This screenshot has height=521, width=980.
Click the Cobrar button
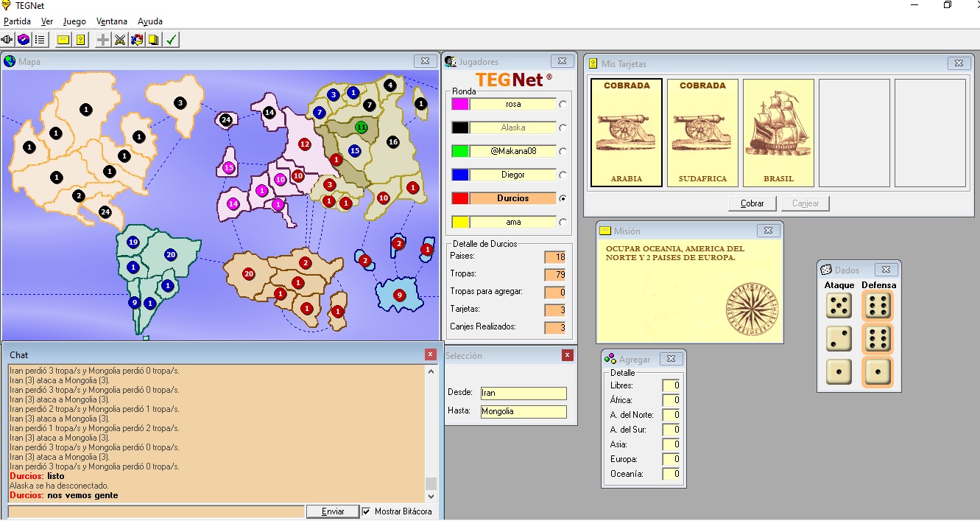tap(752, 203)
